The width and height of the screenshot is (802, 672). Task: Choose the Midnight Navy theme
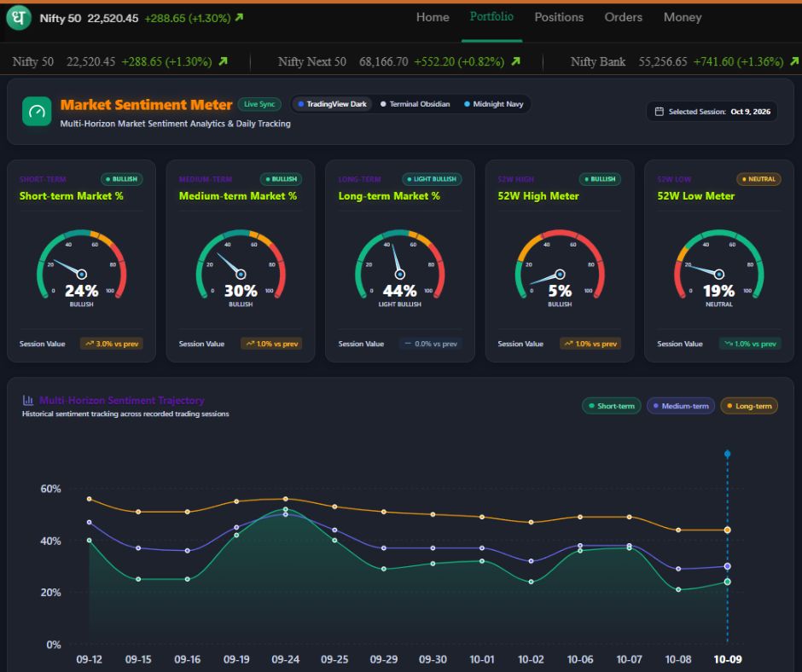[x=494, y=104]
